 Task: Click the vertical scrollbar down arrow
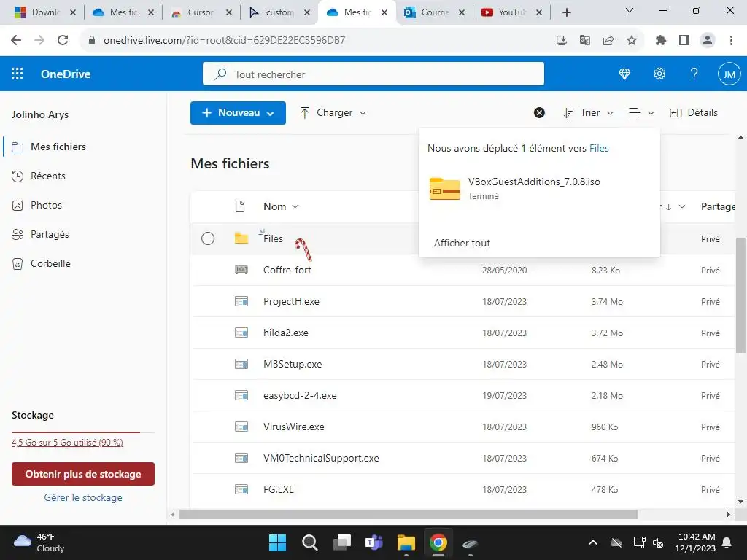point(740,501)
